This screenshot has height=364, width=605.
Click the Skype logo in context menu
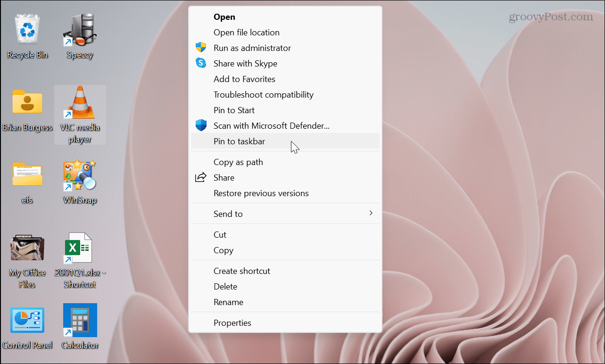(x=201, y=63)
